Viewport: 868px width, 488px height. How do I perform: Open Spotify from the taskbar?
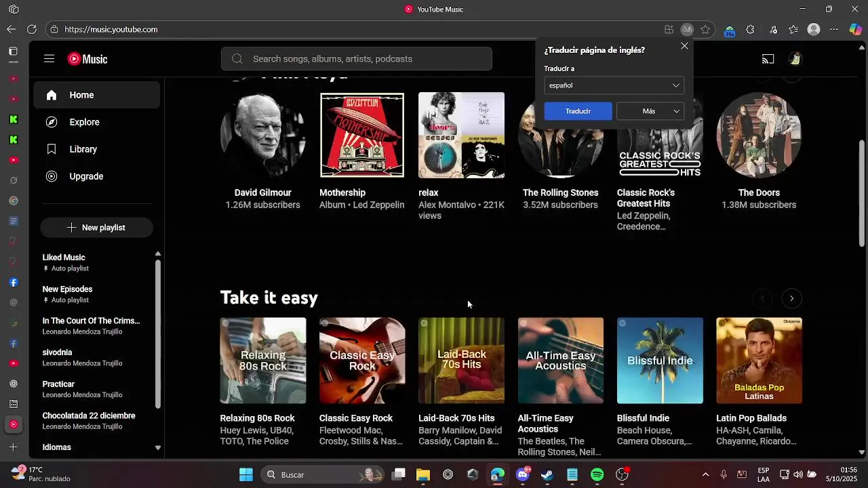597,474
